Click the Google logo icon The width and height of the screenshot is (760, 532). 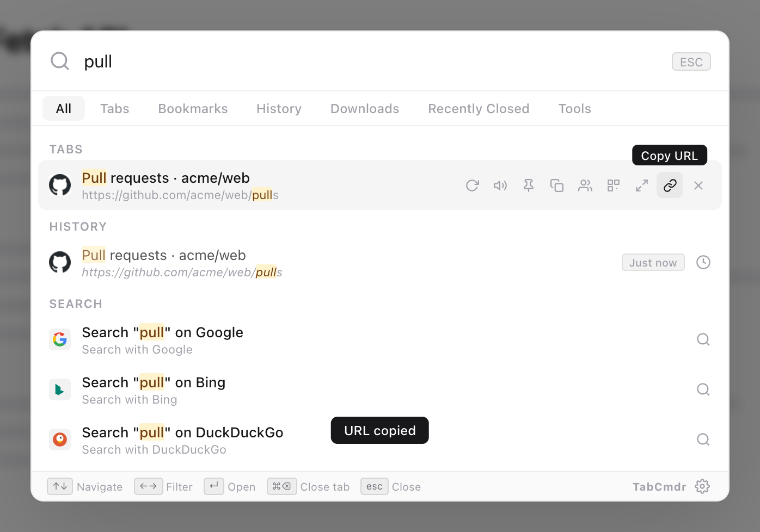point(60,339)
